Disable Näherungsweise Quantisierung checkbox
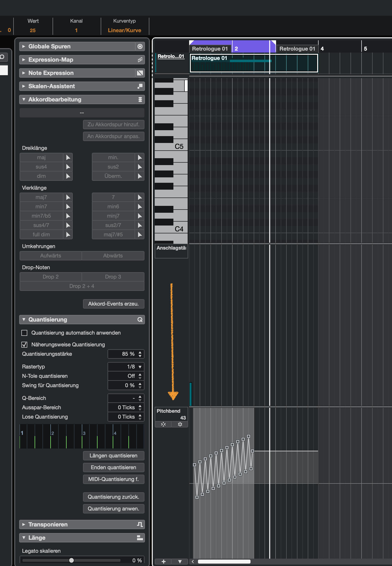The width and height of the screenshot is (392, 566). 24,345
